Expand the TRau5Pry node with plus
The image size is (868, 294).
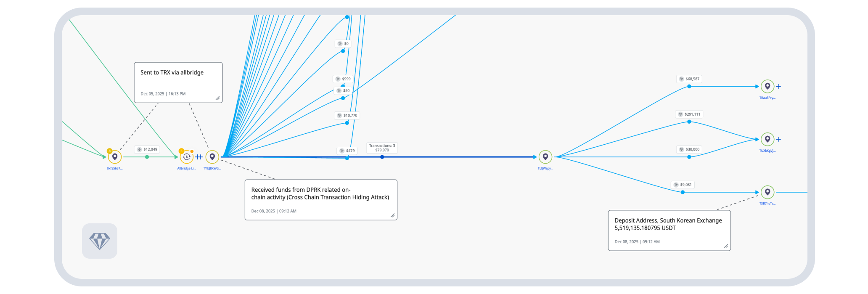point(778,87)
